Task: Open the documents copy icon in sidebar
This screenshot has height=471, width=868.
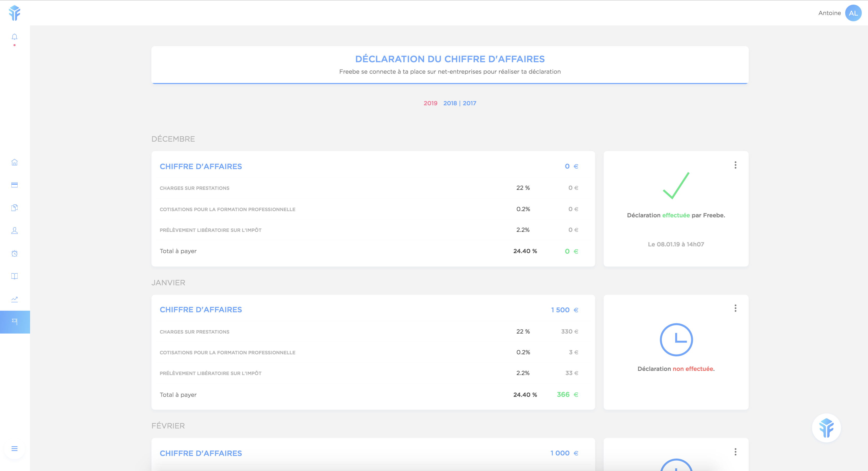Action: (x=15, y=207)
